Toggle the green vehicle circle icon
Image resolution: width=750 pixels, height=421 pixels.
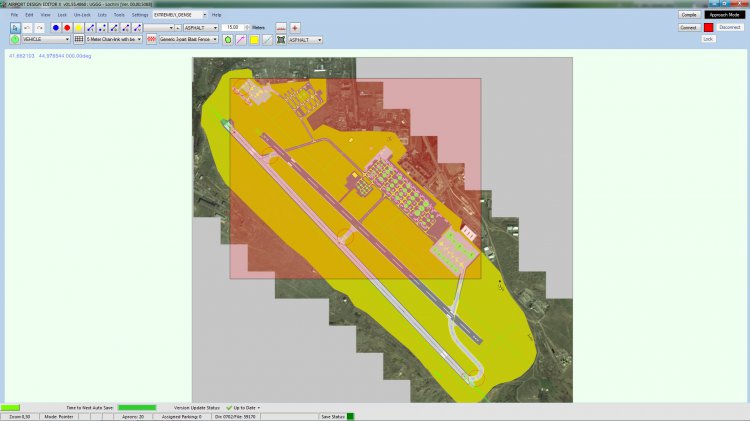click(15, 40)
